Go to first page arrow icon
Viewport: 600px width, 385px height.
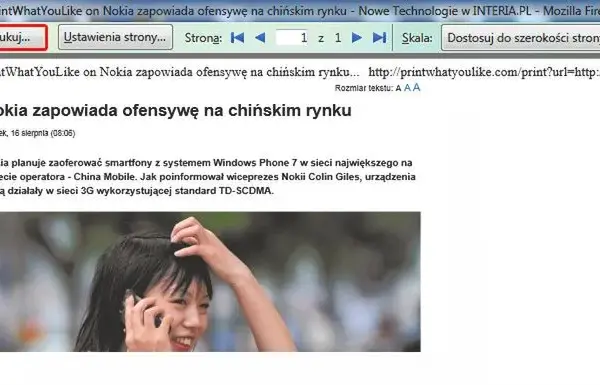click(x=237, y=38)
